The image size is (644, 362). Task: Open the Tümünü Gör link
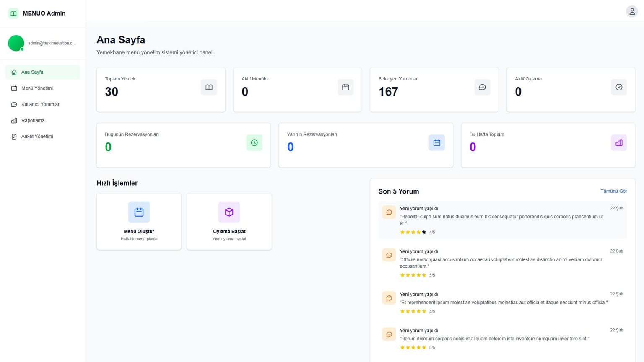[x=614, y=191]
